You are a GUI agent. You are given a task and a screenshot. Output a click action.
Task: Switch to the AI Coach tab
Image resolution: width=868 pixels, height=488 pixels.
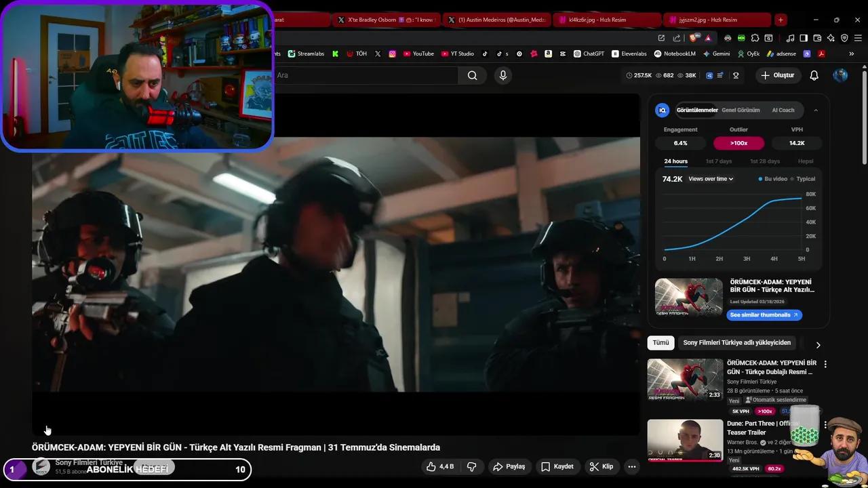tap(783, 110)
